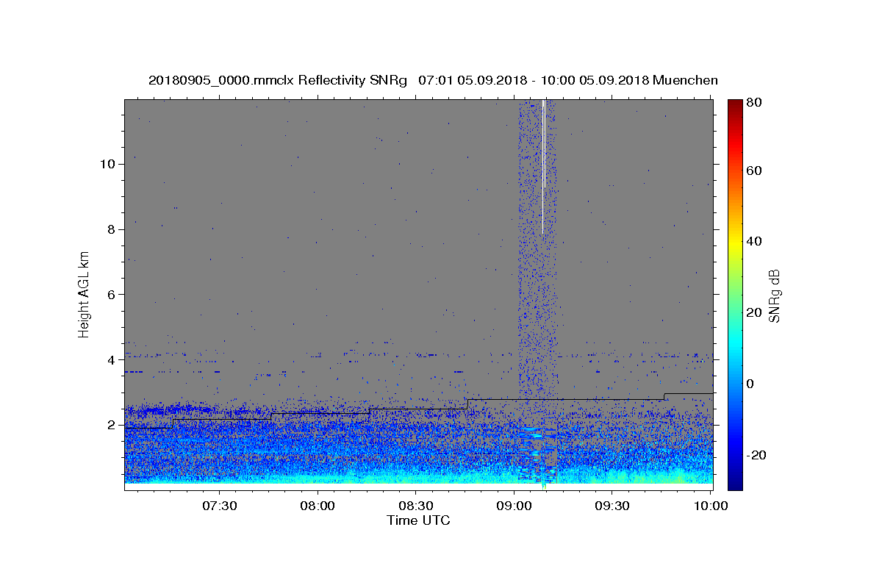
Task: Click the 10:00 time tick label
Action: tap(710, 506)
